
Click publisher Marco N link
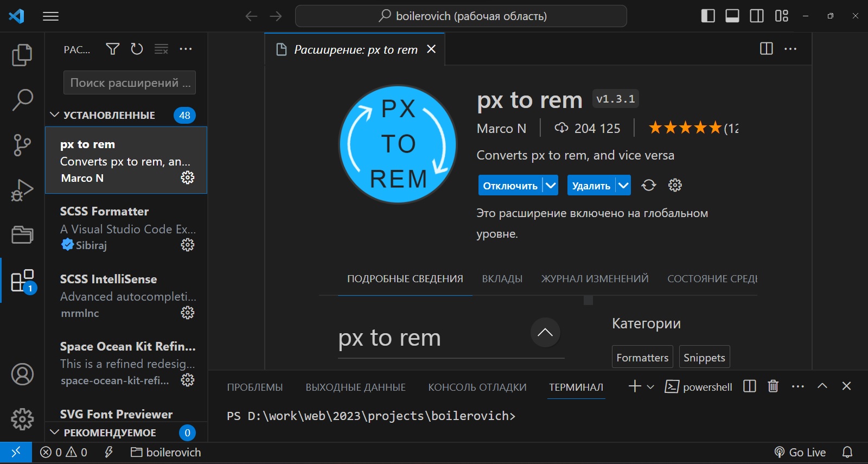coord(501,129)
